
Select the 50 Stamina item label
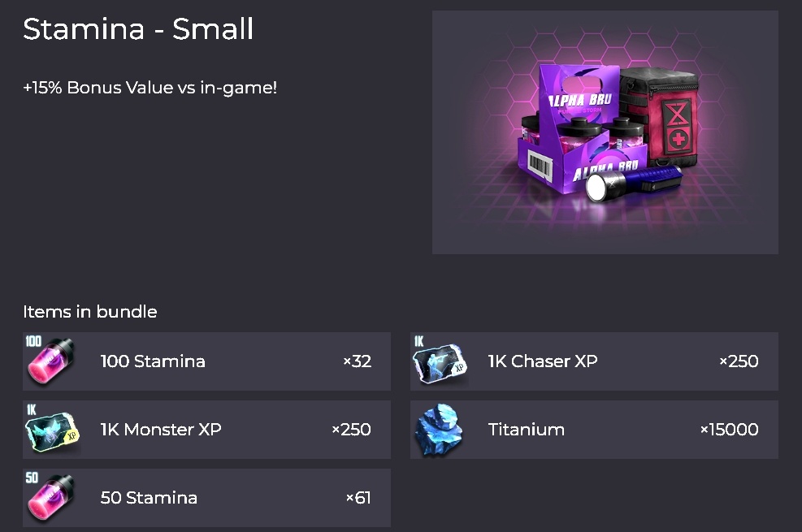(149, 498)
